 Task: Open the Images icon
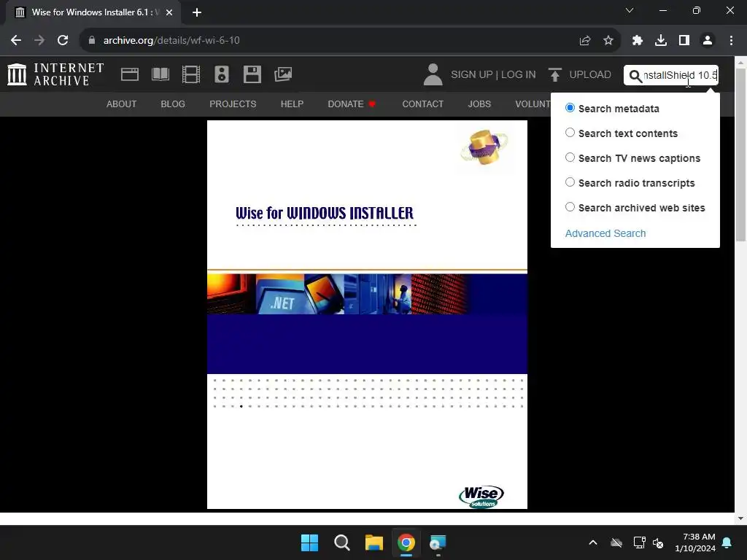[283, 74]
